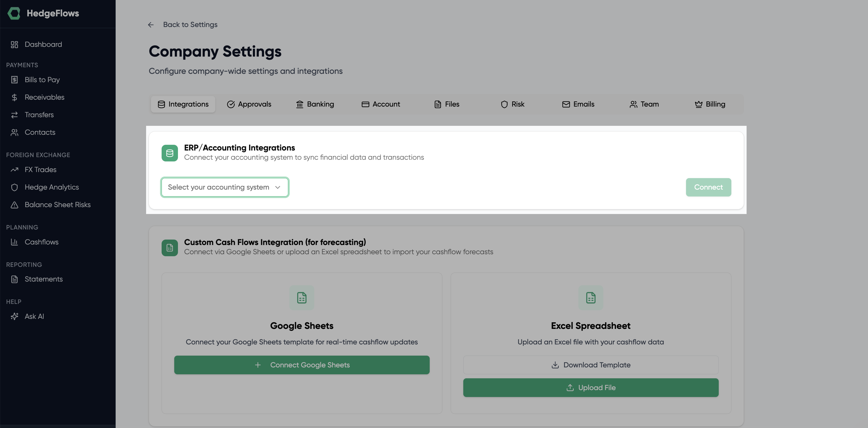Select Bills to Pay in the sidebar
The width and height of the screenshot is (868, 428).
pyautogui.click(x=42, y=80)
